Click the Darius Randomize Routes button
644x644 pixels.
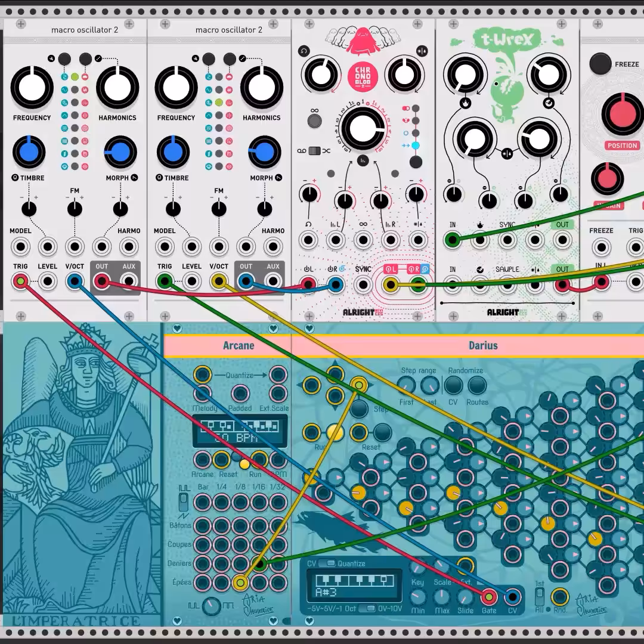click(477, 386)
